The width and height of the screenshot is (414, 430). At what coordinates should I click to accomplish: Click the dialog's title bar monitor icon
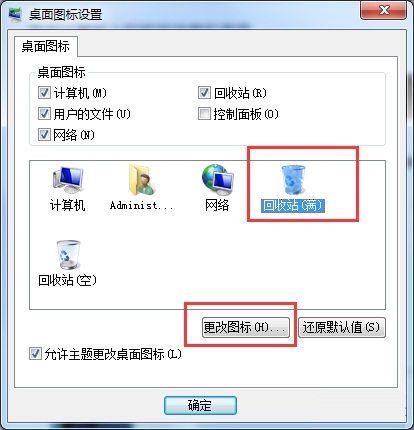[x=15, y=14]
